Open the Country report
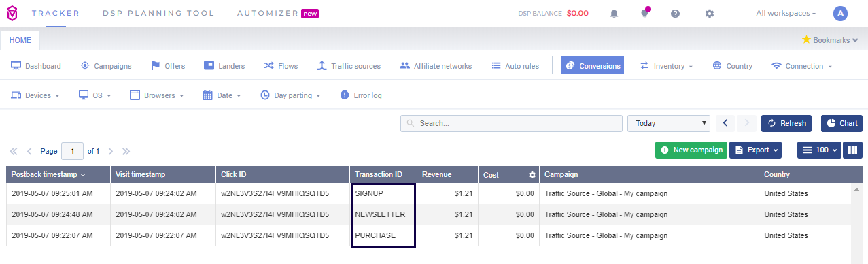 coord(732,66)
